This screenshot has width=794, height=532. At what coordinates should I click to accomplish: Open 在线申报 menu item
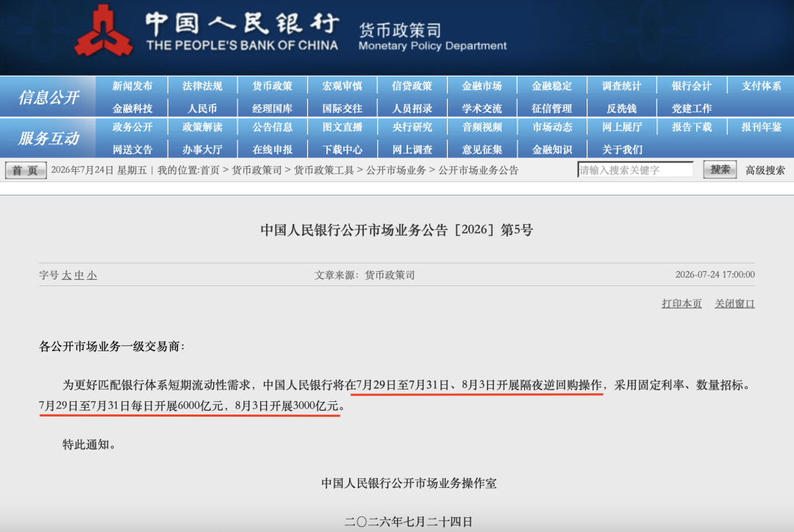(x=273, y=149)
